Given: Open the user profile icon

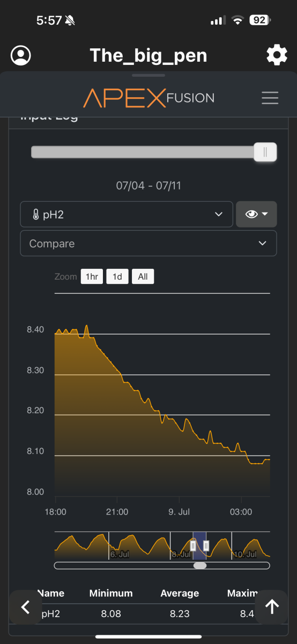Looking at the screenshot, I should (21, 55).
